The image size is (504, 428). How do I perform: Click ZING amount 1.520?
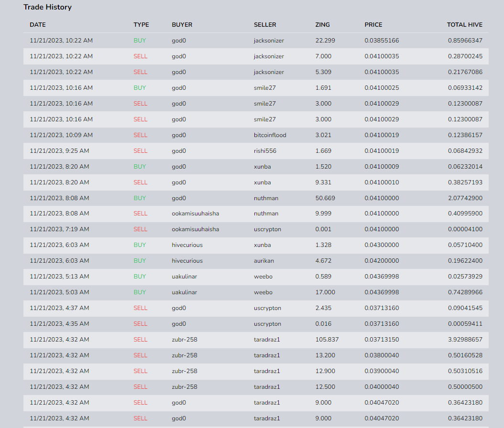pos(323,167)
